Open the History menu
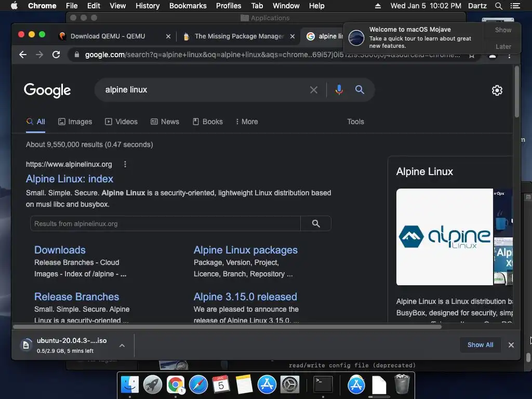 148,6
